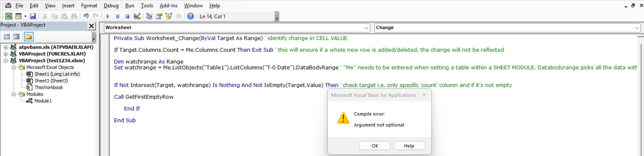Screen dimensions: 644x156
Task: Click View Code button in Project panel
Action: point(7,37)
